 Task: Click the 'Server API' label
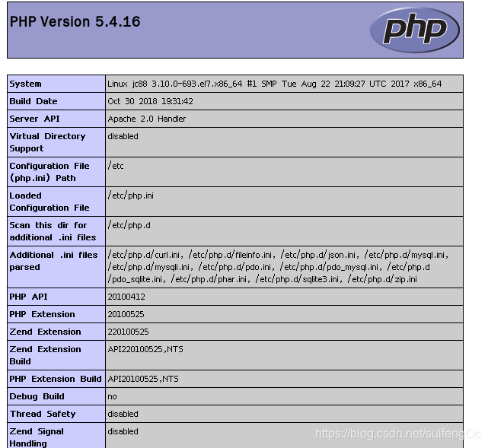pos(34,119)
